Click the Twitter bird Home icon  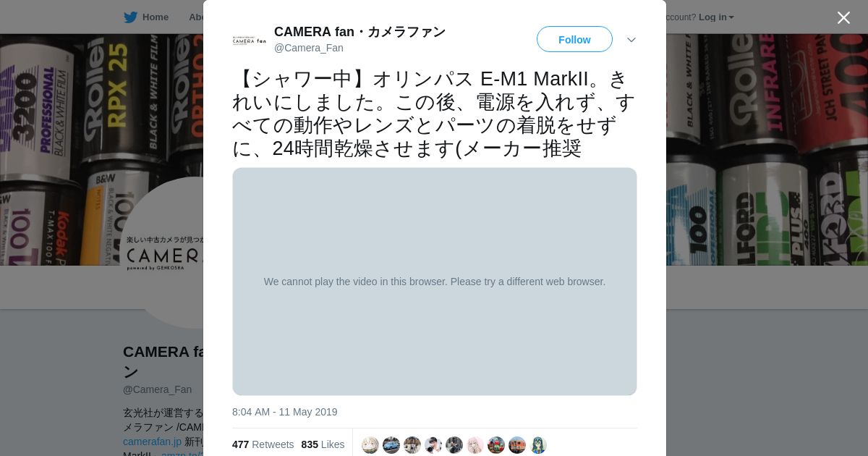[x=130, y=17]
